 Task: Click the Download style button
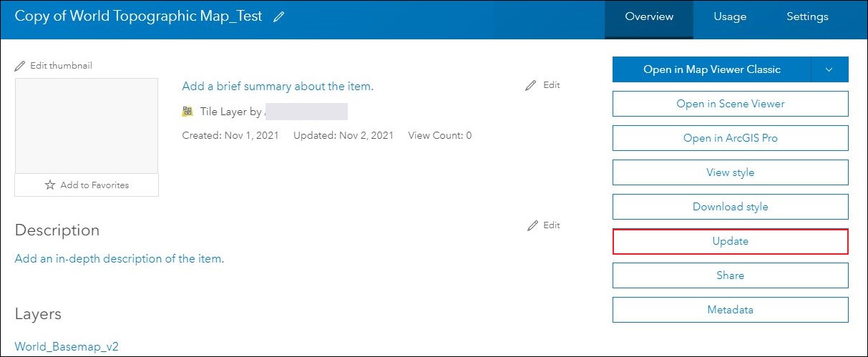tap(731, 207)
